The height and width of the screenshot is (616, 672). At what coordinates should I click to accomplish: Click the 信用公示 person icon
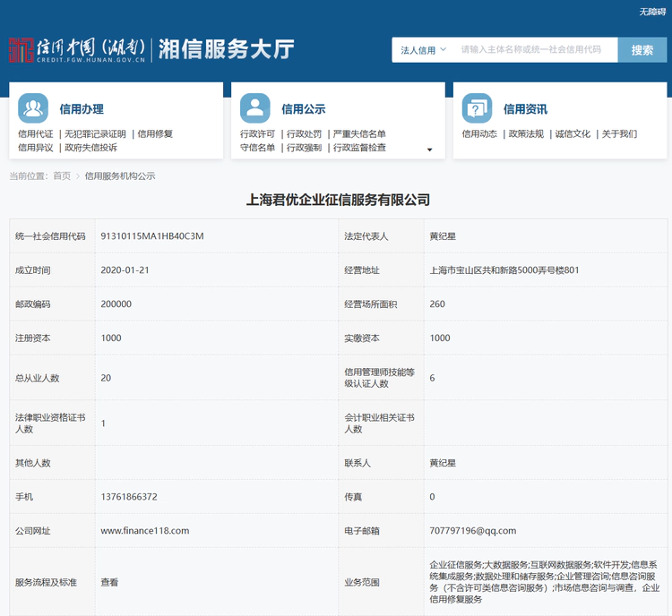click(254, 108)
